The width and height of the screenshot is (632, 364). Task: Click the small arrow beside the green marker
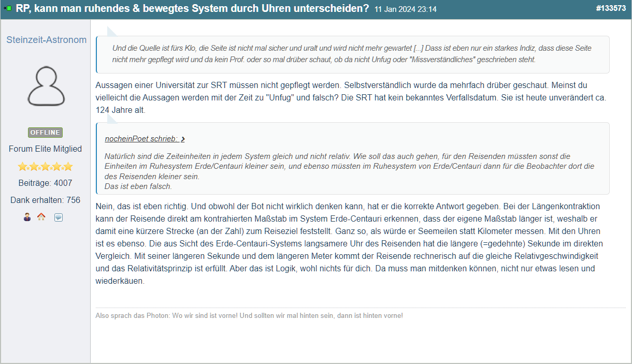(x=5, y=8)
